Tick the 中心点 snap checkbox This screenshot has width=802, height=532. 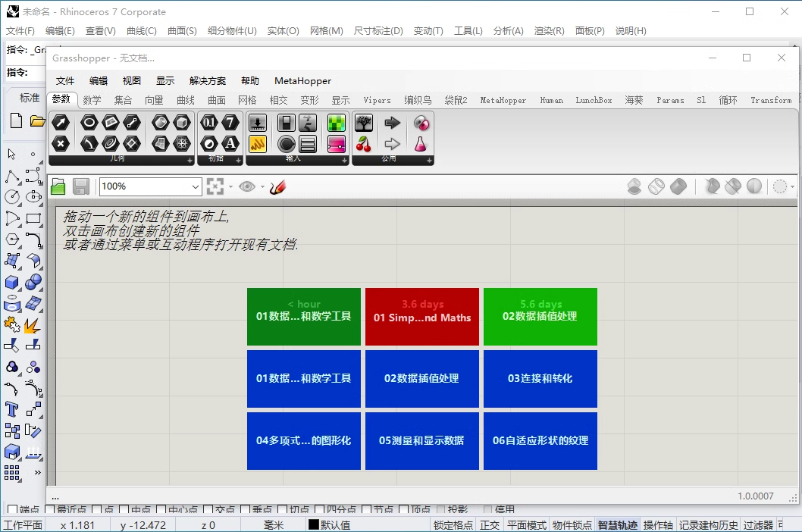tap(161, 509)
